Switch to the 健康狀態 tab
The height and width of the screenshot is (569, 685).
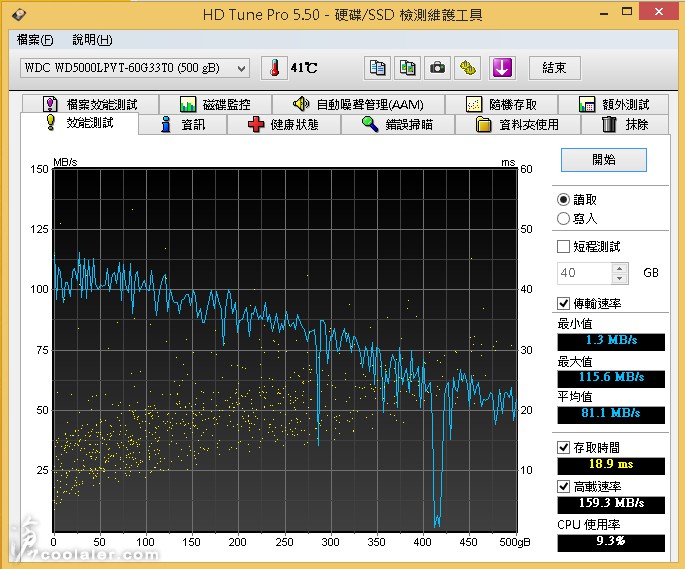(x=284, y=125)
